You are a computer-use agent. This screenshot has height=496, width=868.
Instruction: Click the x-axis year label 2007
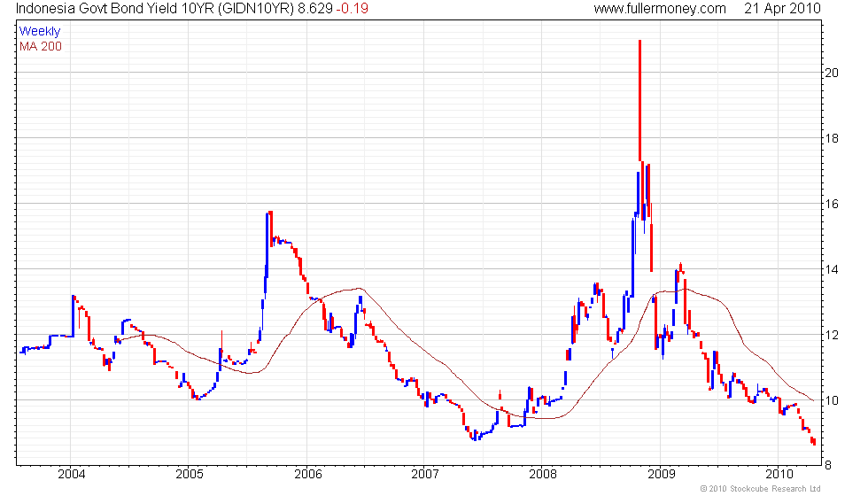tap(425, 475)
